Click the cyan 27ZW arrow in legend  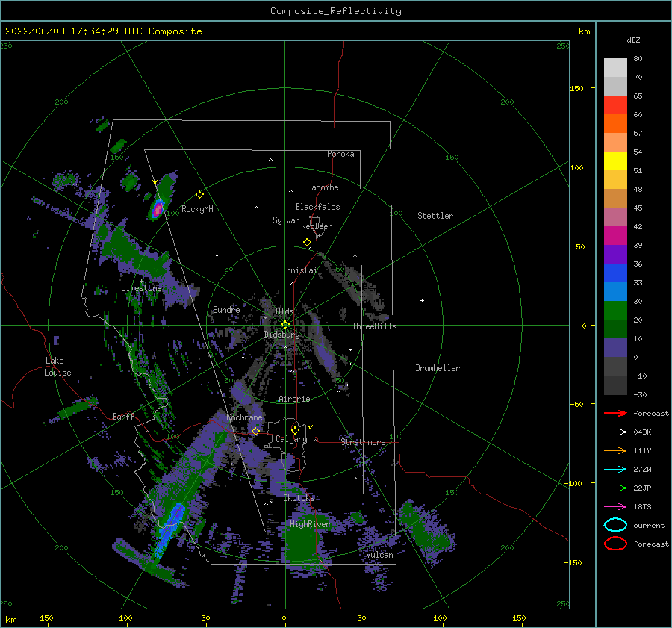coord(615,469)
